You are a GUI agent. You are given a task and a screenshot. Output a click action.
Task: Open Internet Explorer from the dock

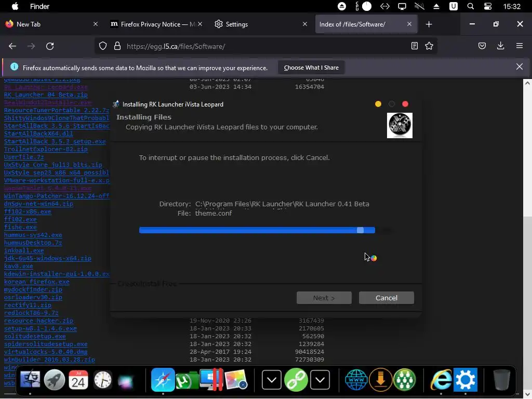(441, 380)
